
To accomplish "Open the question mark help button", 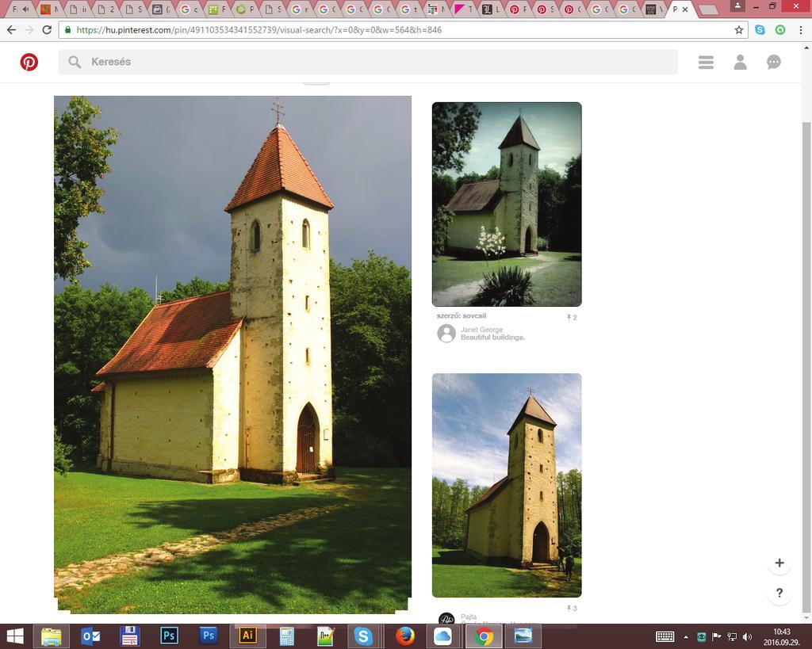I will pyautogui.click(x=779, y=593).
